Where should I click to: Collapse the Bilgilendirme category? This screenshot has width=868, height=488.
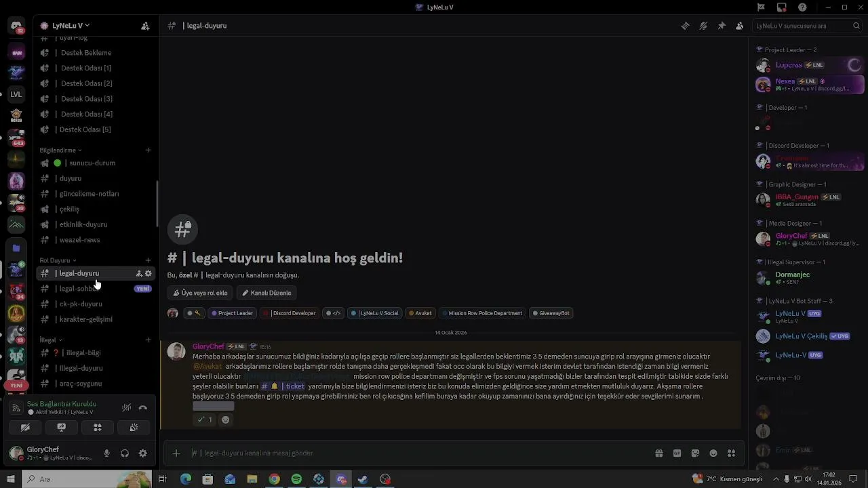60,150
